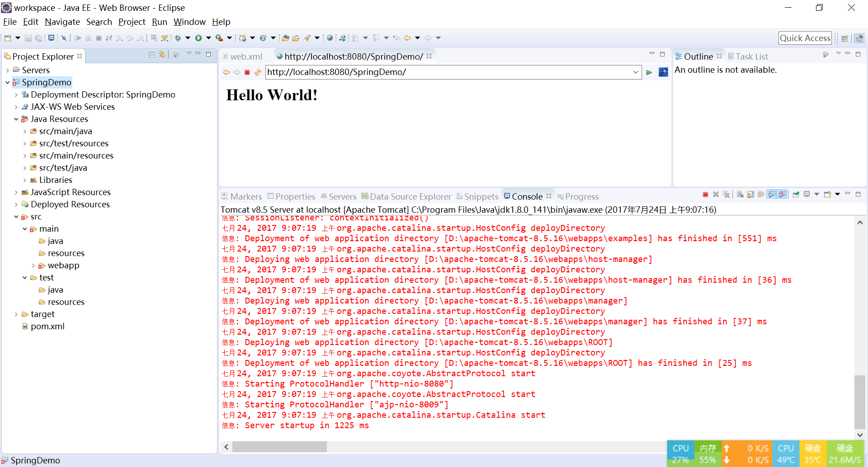The height and width of the screenshot is (467, 868).
Task: Start debugging with the bug icon
Action: pyautogui.click(x=177, y=38)
